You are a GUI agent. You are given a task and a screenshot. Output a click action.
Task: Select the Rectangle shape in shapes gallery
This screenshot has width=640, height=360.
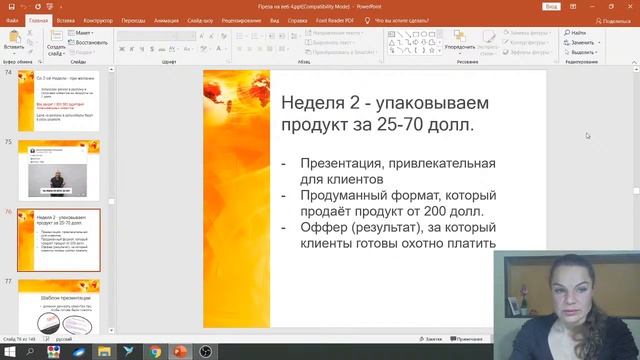[416, 34]
